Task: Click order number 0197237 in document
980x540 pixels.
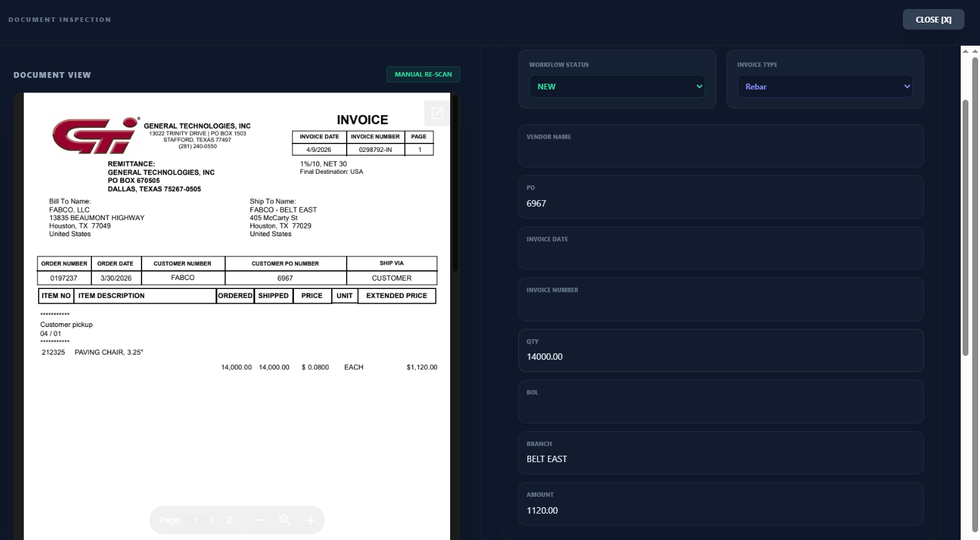Action: pos(64,278)
